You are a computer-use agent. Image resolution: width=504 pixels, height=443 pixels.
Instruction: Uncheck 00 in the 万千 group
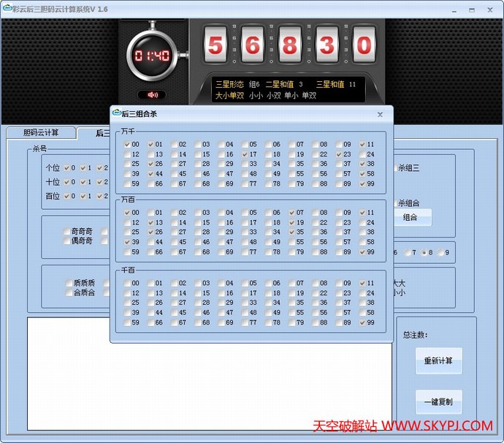[127, 145]
